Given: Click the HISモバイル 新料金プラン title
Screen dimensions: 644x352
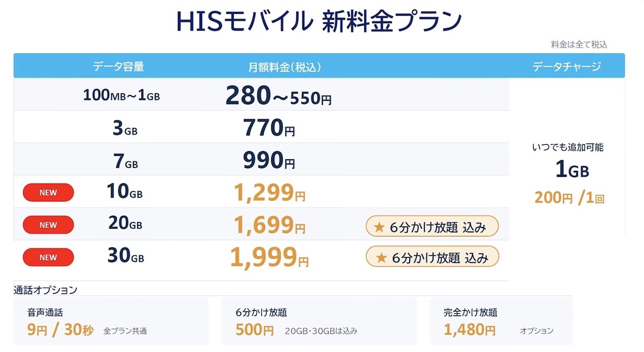Looking at the screenshot, I should pyautogui.click(x=319, y=21).
